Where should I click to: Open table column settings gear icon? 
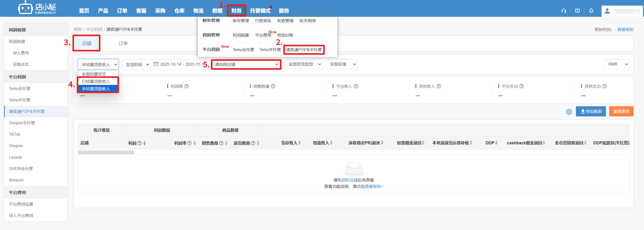point(569,112)
